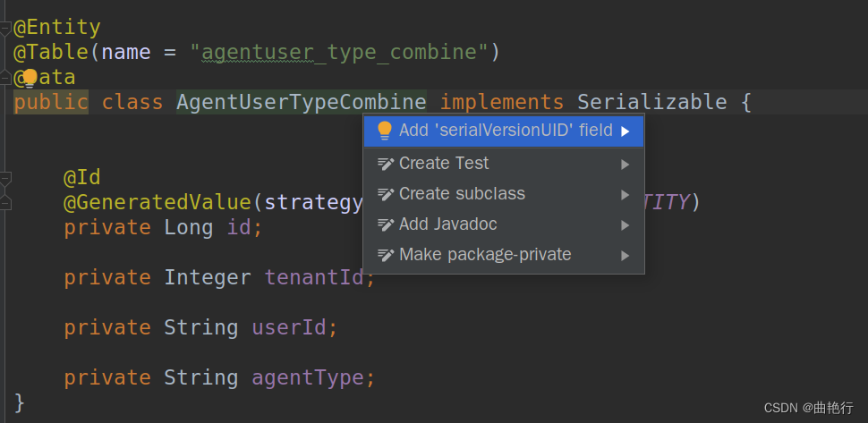Viewport: 868px width, 423px height.
Task: Open the submenu arrow next to Create Test
Action: pos(625,164)
